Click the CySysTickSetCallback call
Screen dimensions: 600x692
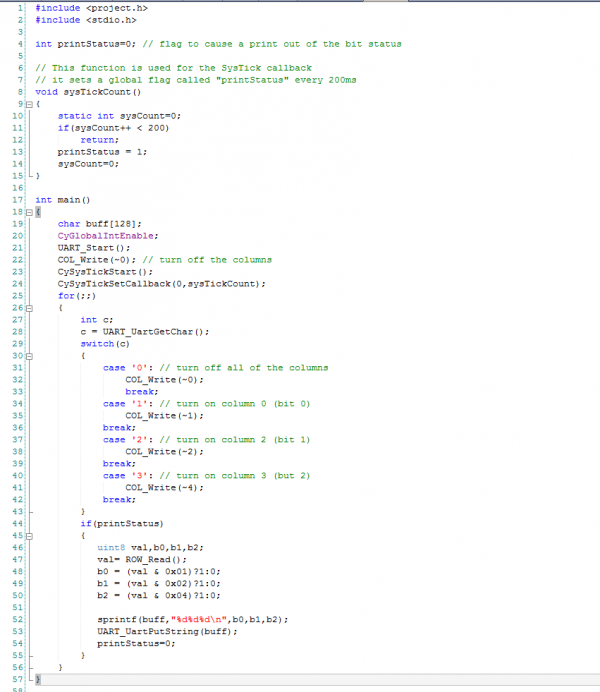[161, 284]
